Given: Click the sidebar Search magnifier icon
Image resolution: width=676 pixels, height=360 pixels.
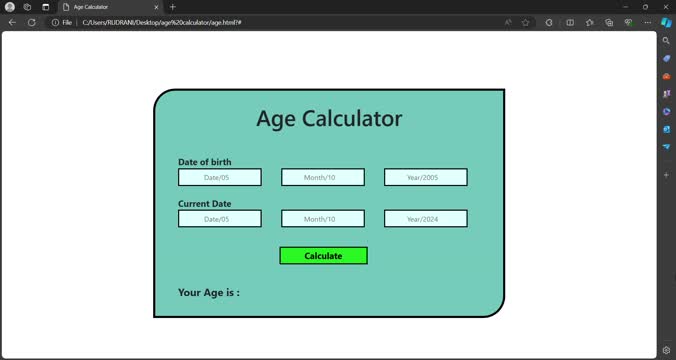Looking at the screenshot, I should click(666, 41).
